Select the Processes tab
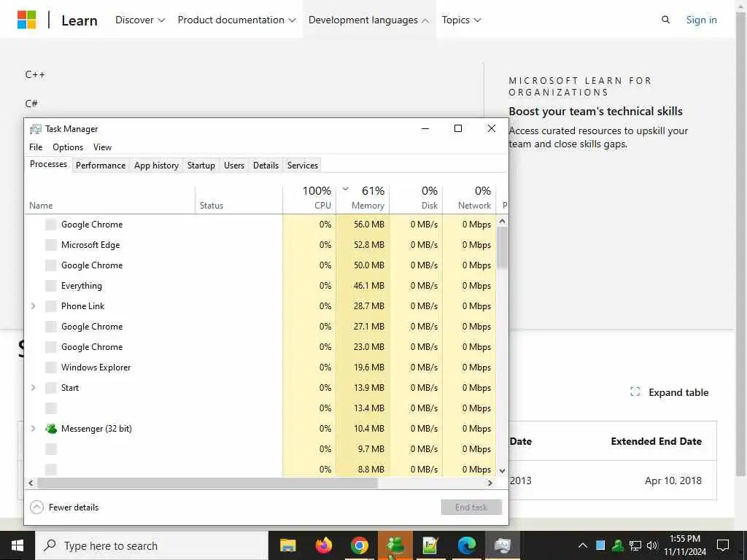Screen dimensions: 747x560 click(48, 164)
